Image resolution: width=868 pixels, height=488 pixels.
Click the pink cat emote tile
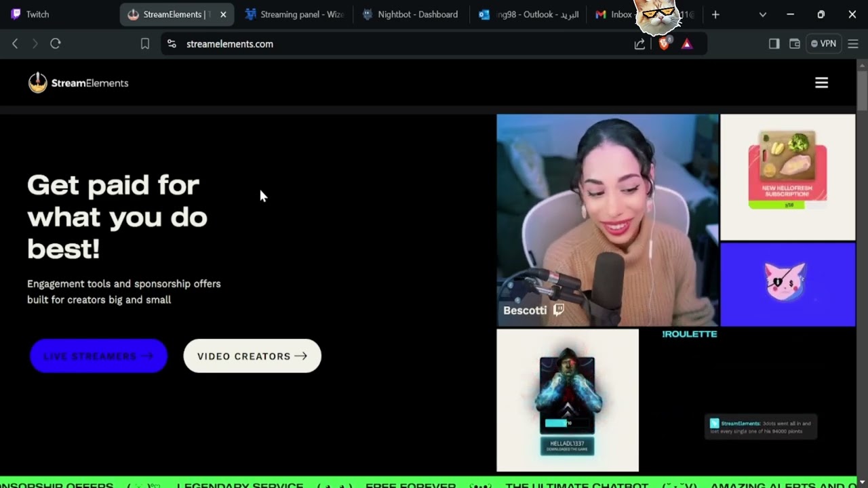pos(787,284)
